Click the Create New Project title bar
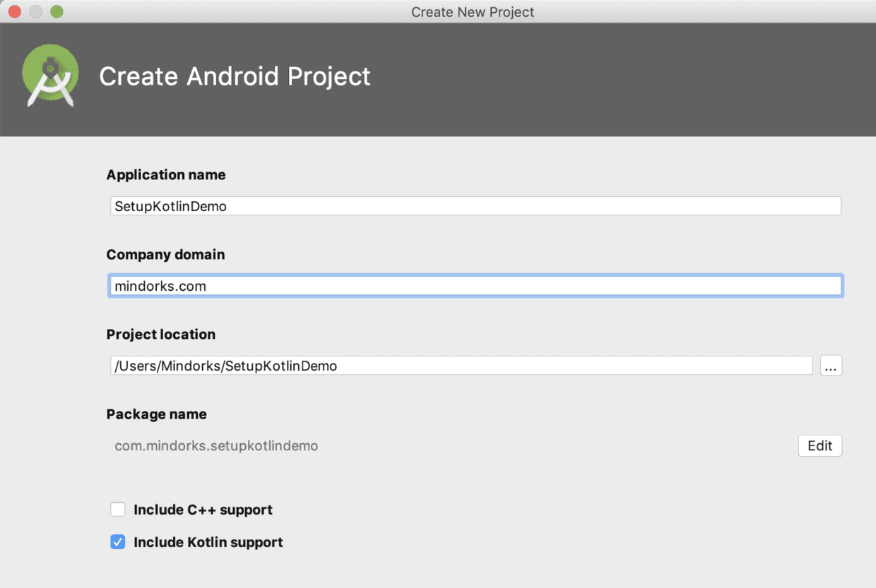Viewport: 876px width, 588px height. (x=473, y=11)
